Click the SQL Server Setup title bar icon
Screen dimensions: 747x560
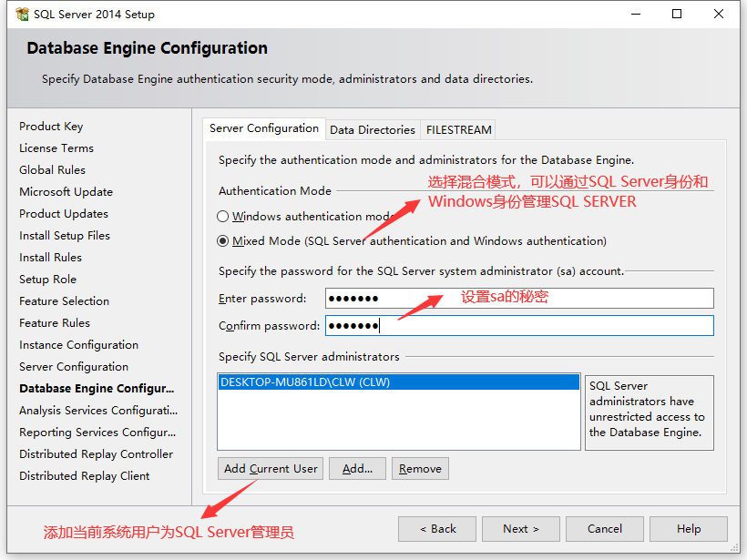pos(22,15)
